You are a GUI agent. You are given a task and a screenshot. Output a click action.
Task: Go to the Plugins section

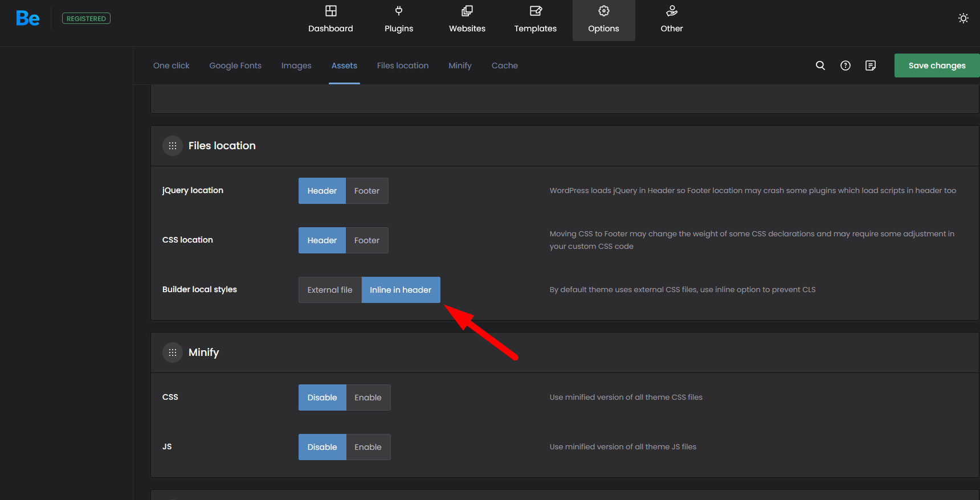pyautogui.click(x=399, y=20)
